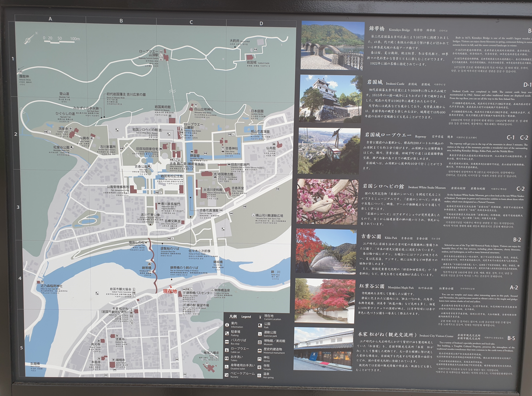
Task: Click the distance scale bar on map
Action: tap(62, 42)
